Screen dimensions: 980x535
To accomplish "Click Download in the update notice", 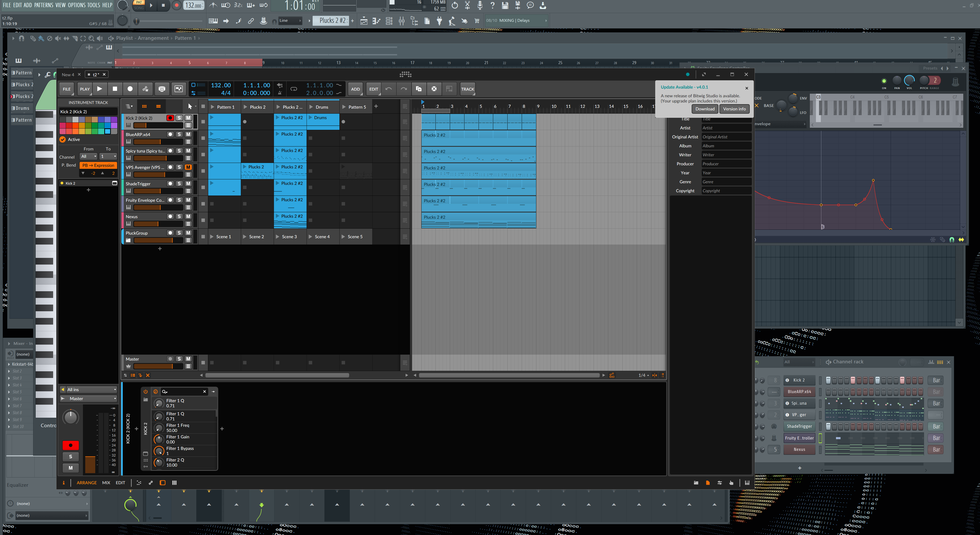I will pos(705,109).
